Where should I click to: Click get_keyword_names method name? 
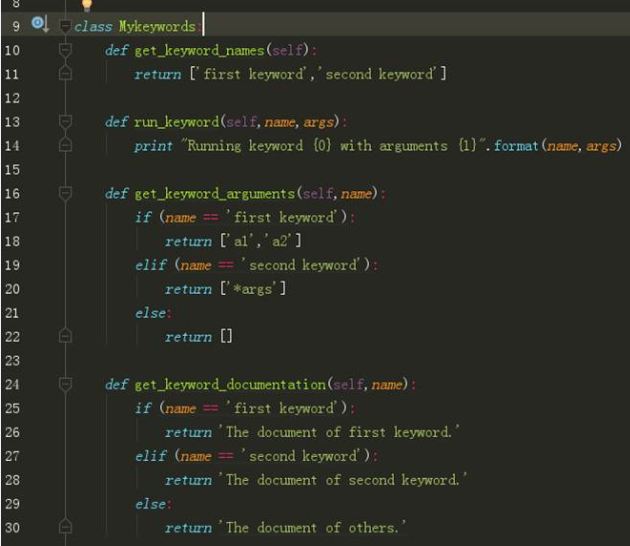(199, 51)
